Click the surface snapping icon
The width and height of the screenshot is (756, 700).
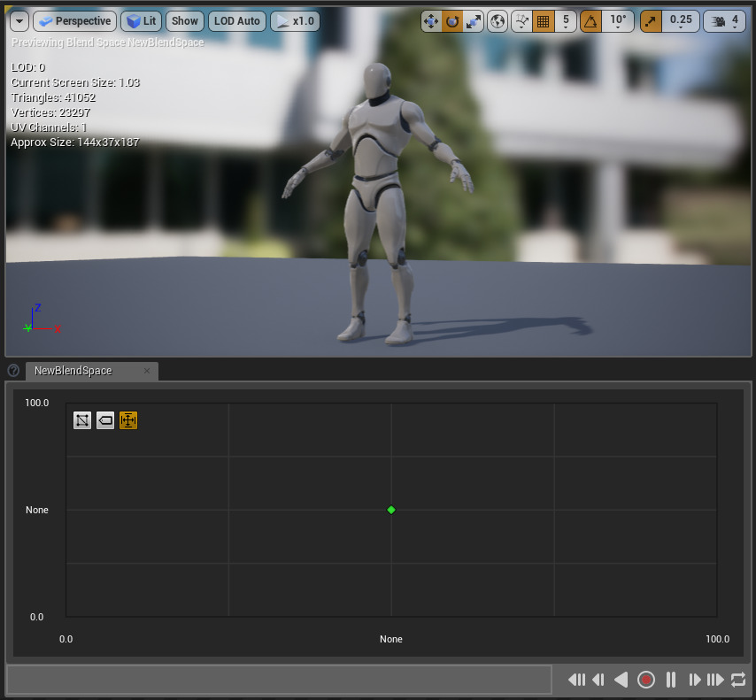point(522,21)
